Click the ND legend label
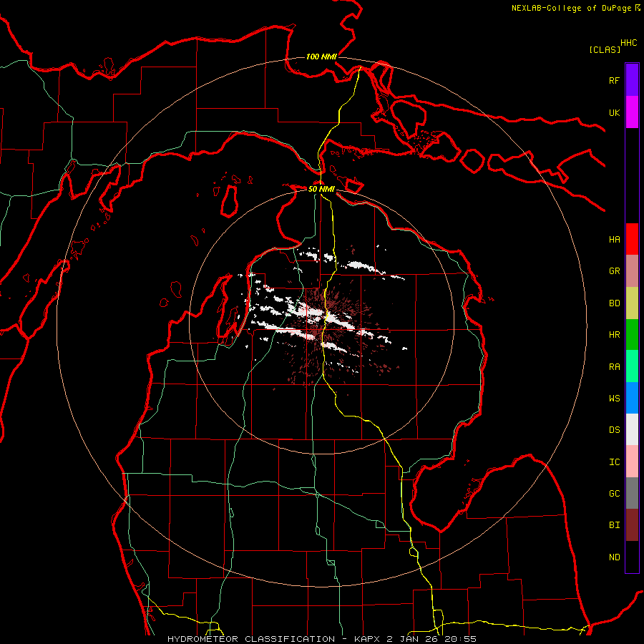 pos(614,557)
